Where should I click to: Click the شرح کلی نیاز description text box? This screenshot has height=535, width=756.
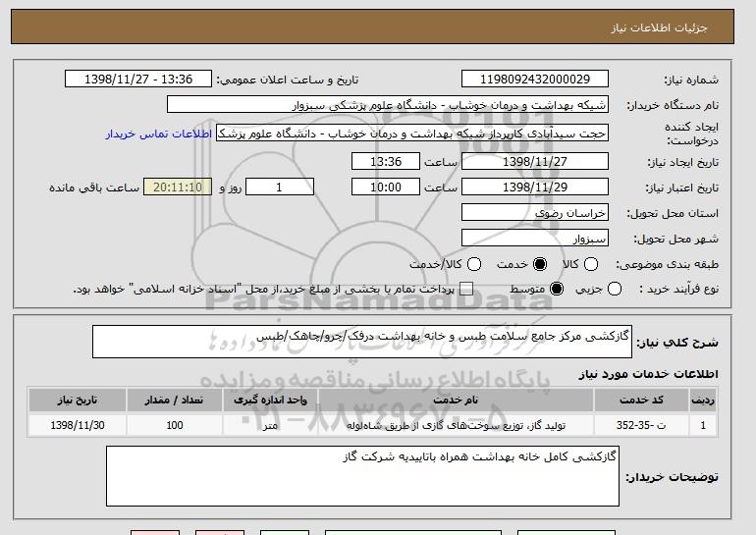(x=362, y=342)
